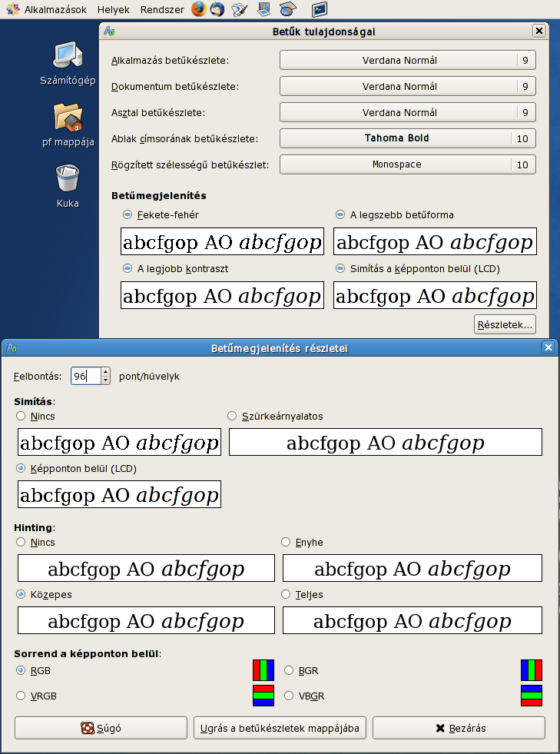Viewport: 560px width, 754px height.
Task: Open the Alkalmazások menu
Action: pyautogui.click(x=48, y=10)
